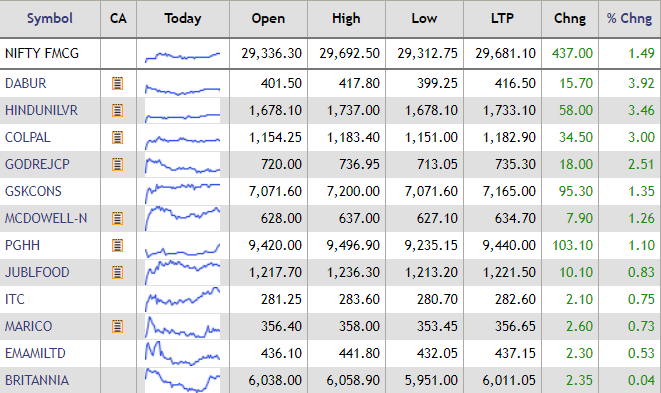Click the LTP column header
Image resolution: width=661 pixels, height=393 pixels.
(502, 19)
